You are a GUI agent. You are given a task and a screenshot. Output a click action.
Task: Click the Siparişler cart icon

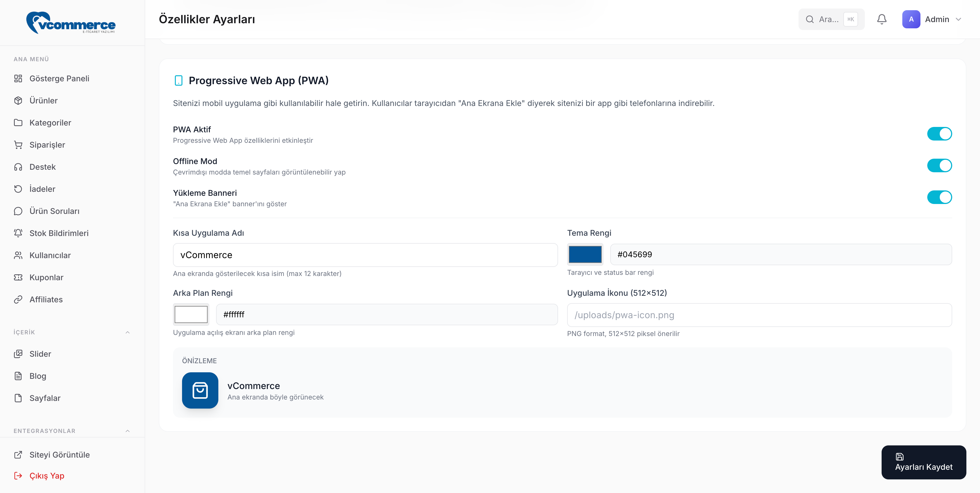point(18,145)
